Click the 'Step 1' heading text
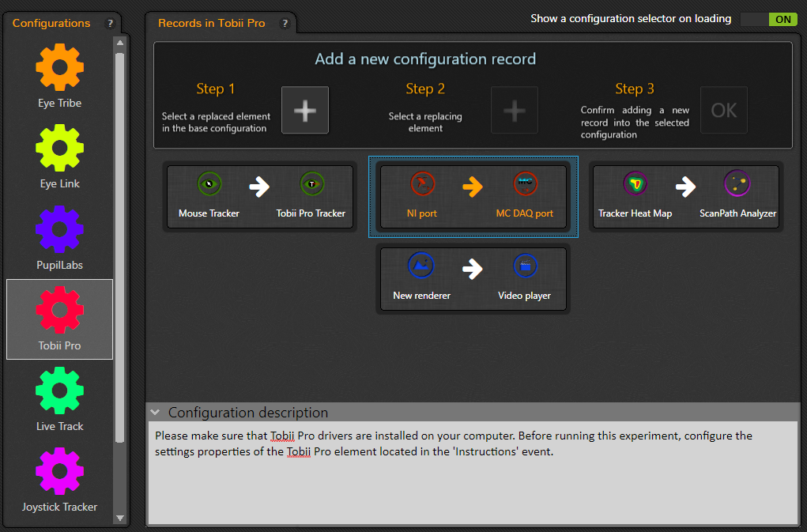The height and width of the screenshot is (532, 807). pos(215,89)
